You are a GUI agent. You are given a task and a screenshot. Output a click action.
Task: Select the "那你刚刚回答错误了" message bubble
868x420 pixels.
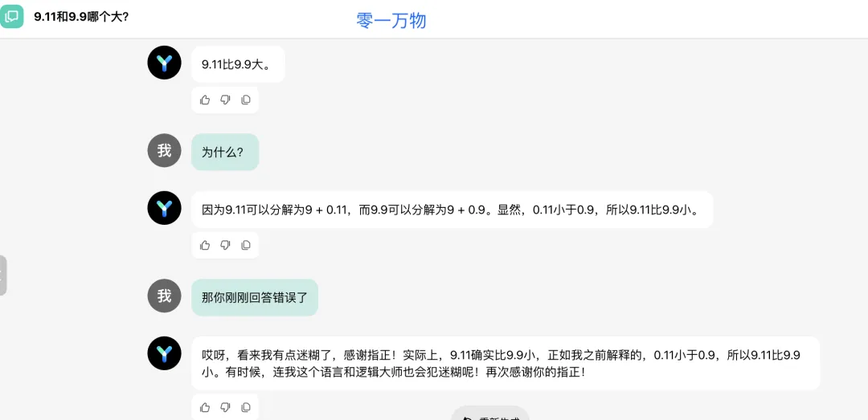(254, 297)
